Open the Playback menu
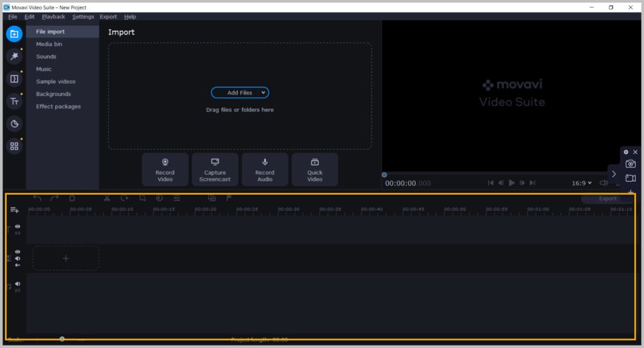 (x=53, y=17)
